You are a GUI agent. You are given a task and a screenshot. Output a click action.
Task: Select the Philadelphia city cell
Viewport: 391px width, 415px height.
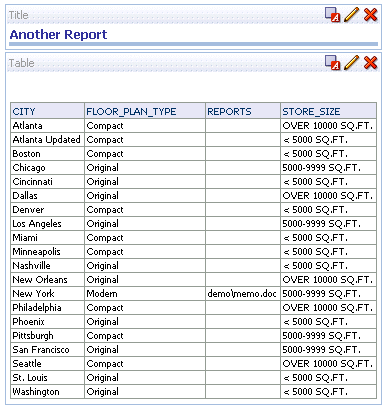click(47, 308)
